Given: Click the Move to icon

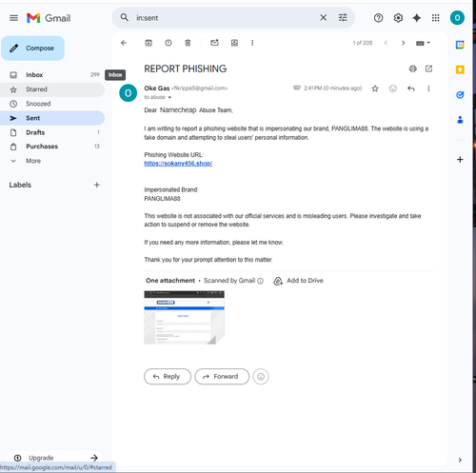Looking at the screenshot, I should [234, 43].
